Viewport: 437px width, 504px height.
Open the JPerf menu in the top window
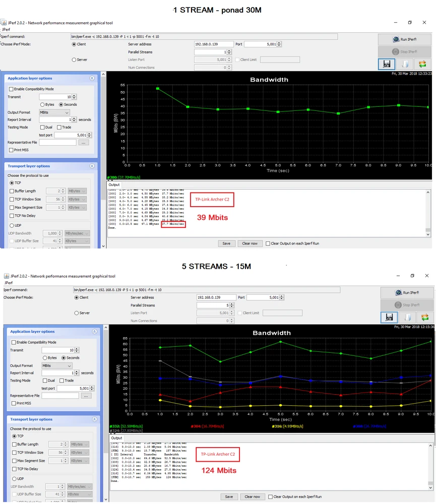point(6,30)
